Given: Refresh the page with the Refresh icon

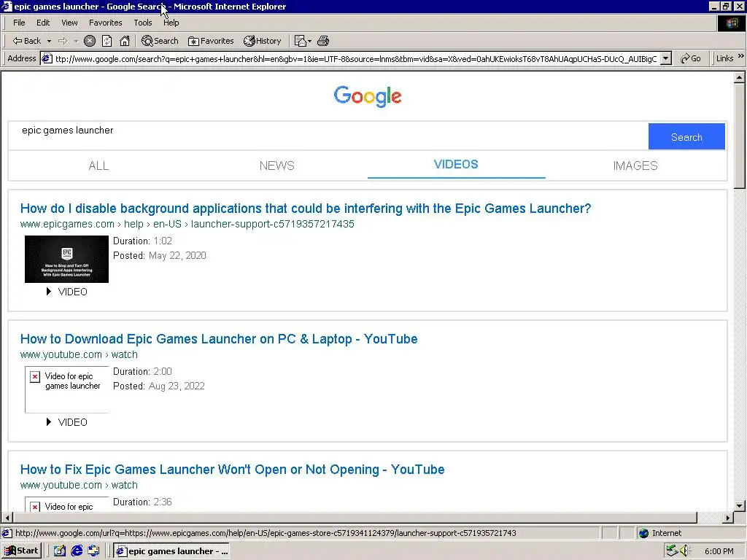Looking at the screenshot, I should pyautogui.click(x=107, y=41).
